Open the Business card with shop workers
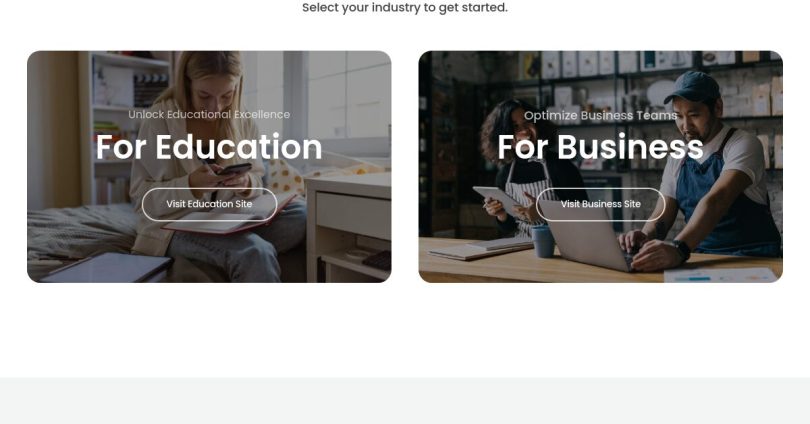810x424 pixels. tap(600, 166)
